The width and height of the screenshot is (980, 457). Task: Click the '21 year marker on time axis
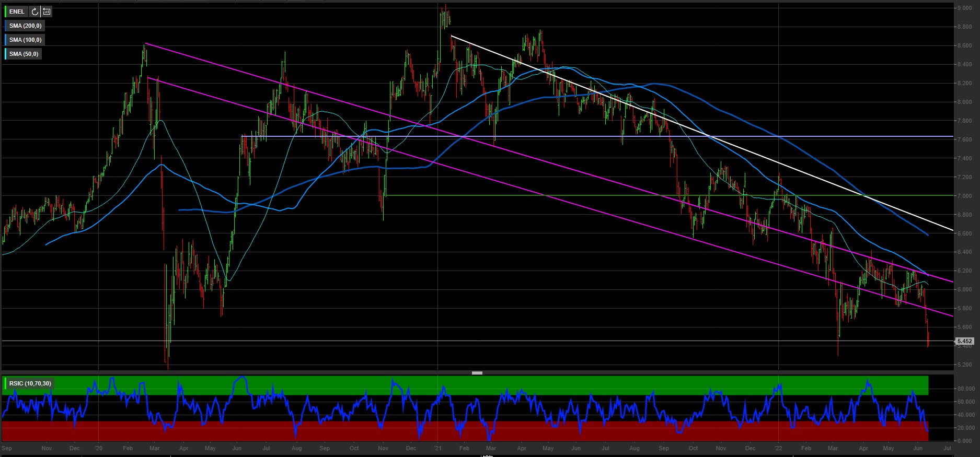tap(438, 448)
